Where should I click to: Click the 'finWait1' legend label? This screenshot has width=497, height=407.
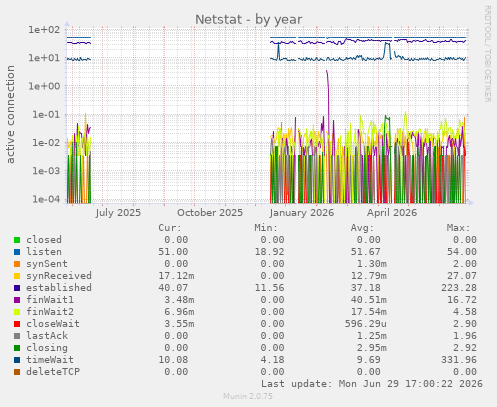click(50, 300)
